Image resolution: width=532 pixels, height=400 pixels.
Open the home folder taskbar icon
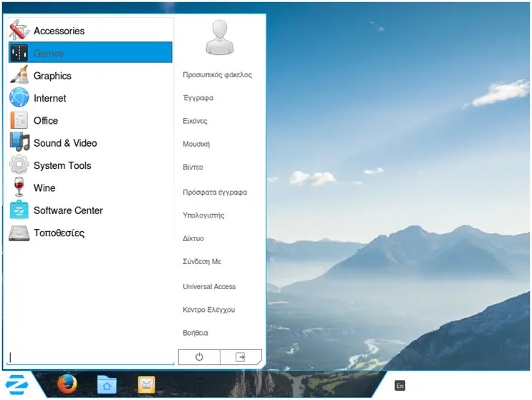(x=107, y=385)
